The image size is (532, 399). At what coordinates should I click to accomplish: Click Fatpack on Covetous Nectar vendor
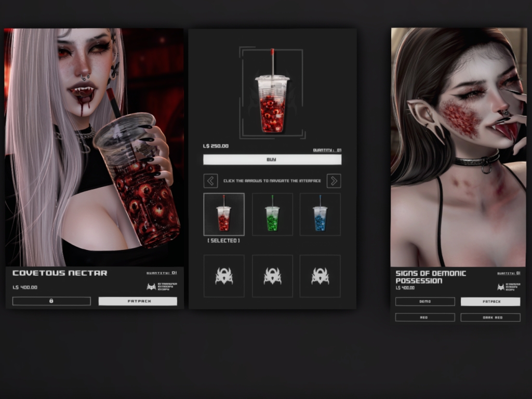[x=138, y=301]
